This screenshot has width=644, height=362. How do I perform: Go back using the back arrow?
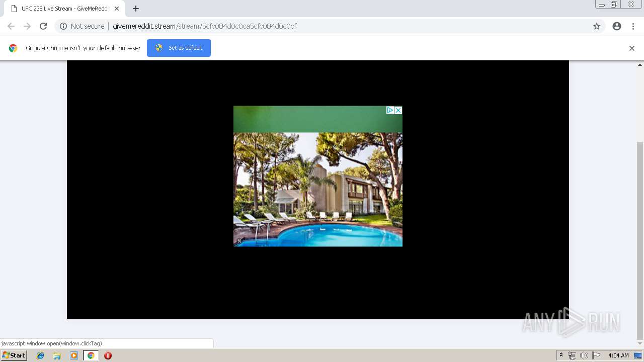[11, 26]
